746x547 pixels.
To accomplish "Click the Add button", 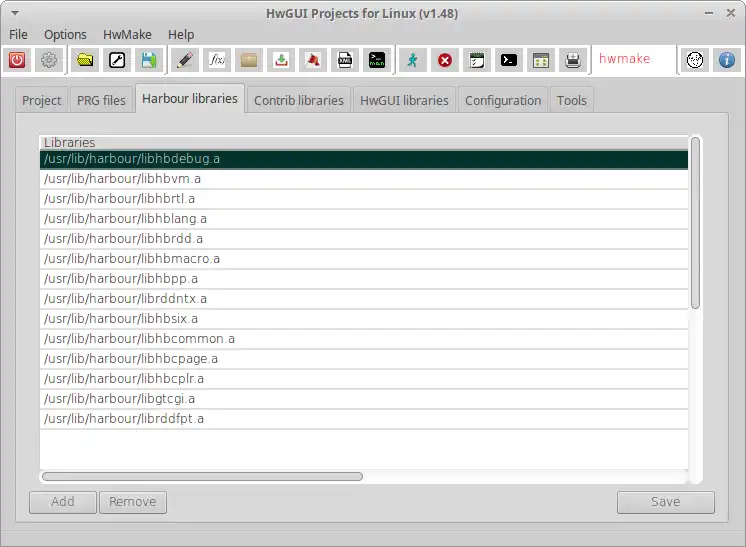I will [x=63, y=502].
